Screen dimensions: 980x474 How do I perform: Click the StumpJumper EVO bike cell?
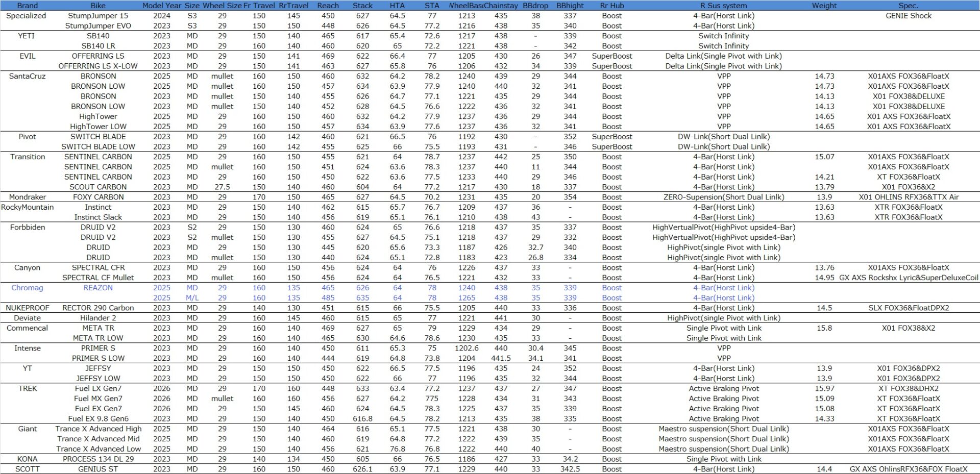(x=98, y=26)
